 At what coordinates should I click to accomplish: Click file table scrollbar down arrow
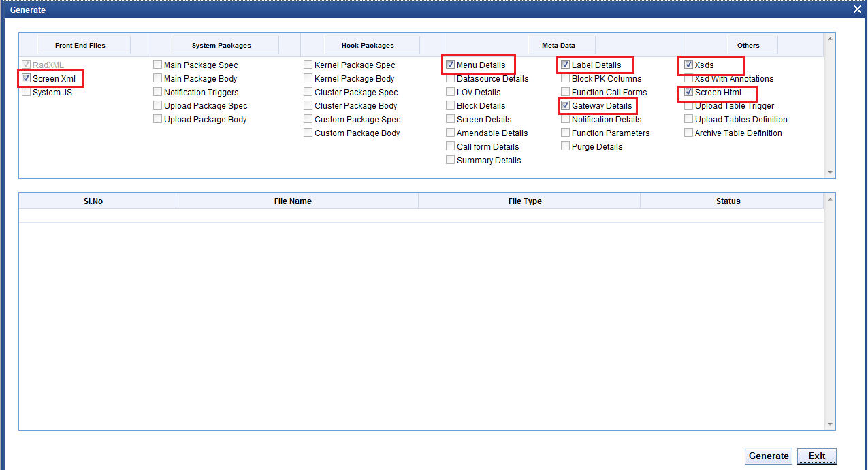pyautogui.click(x=829, y=424)
